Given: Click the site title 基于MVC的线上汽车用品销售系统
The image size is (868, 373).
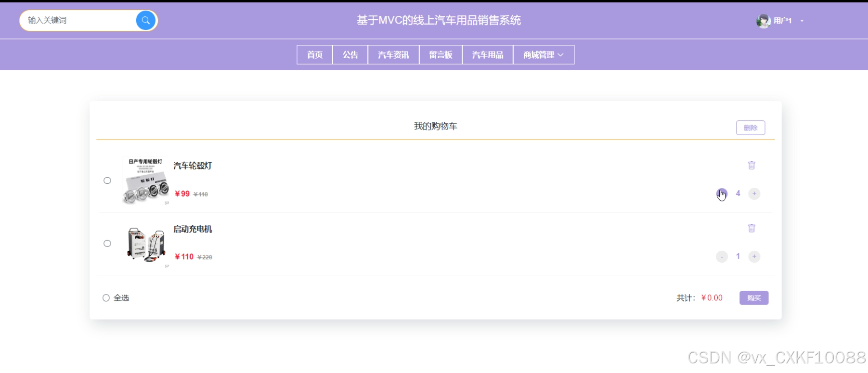Looking at the screenshot, I should tap(439, 20).
